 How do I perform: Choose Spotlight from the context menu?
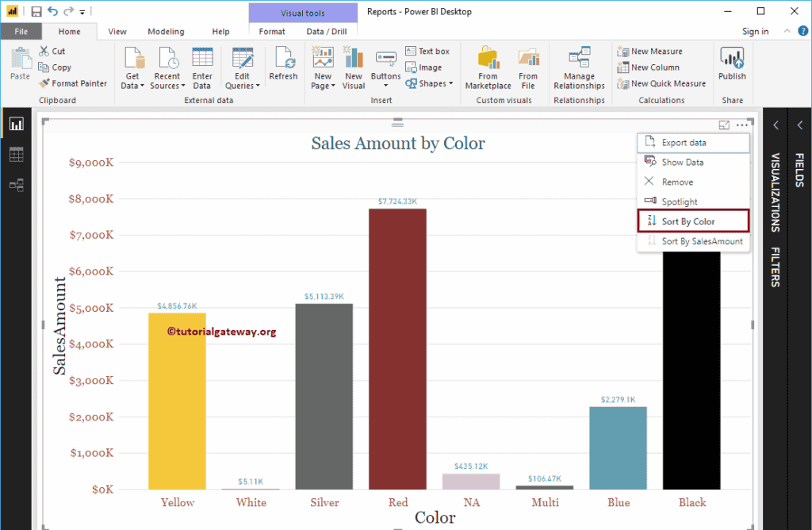[693, 202]
